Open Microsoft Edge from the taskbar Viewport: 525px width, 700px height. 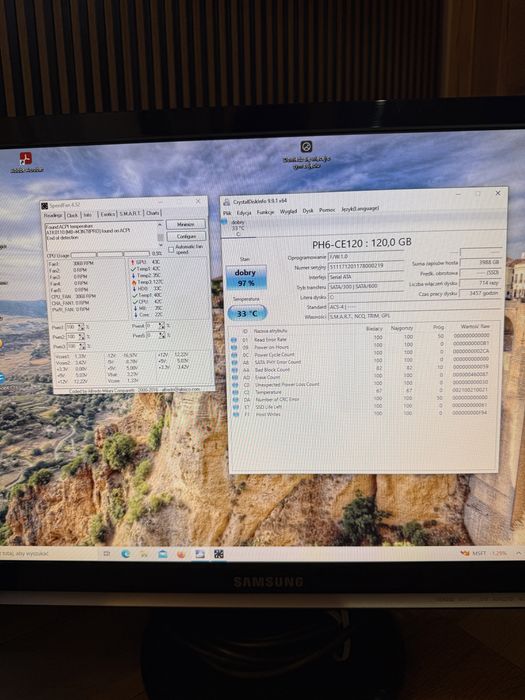tap(125, 554)
